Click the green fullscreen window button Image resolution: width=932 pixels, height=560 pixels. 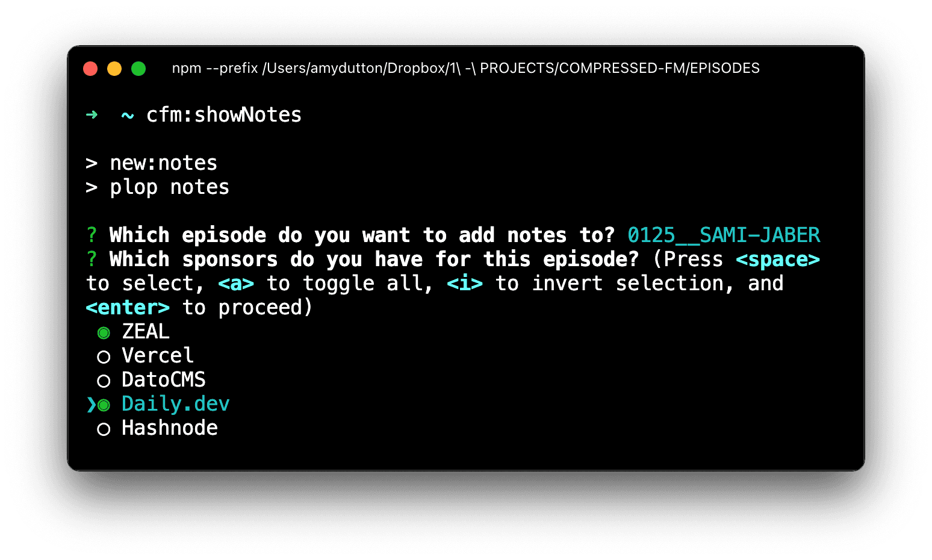click(138, 69)
